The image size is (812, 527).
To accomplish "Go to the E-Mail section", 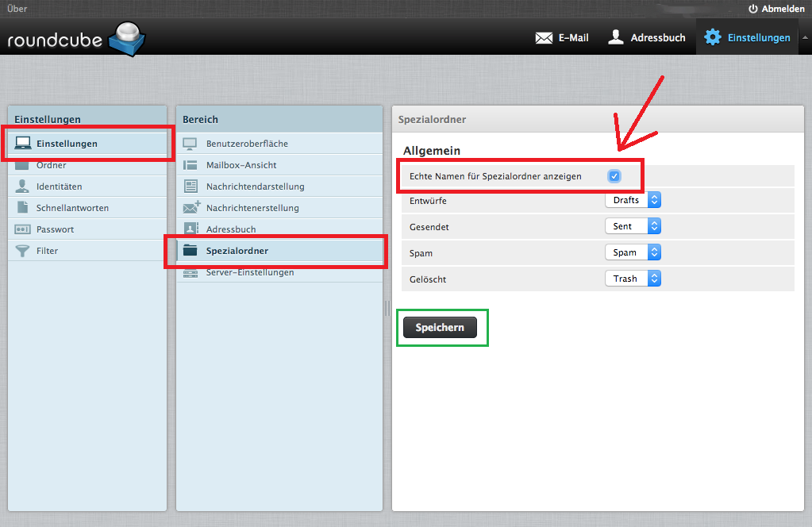I will 562,38.
